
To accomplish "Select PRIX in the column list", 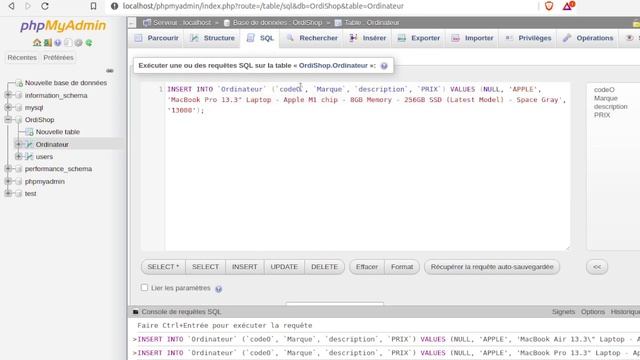I will pos(602,115).
